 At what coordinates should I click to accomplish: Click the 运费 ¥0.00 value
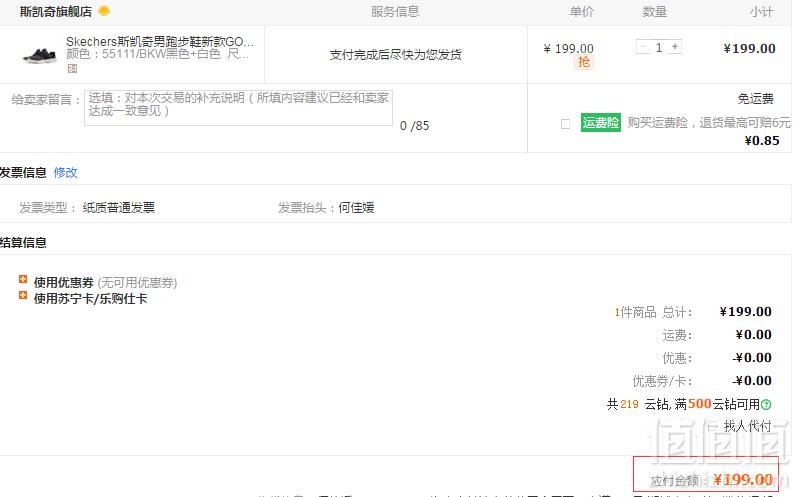tap(753, 334)
